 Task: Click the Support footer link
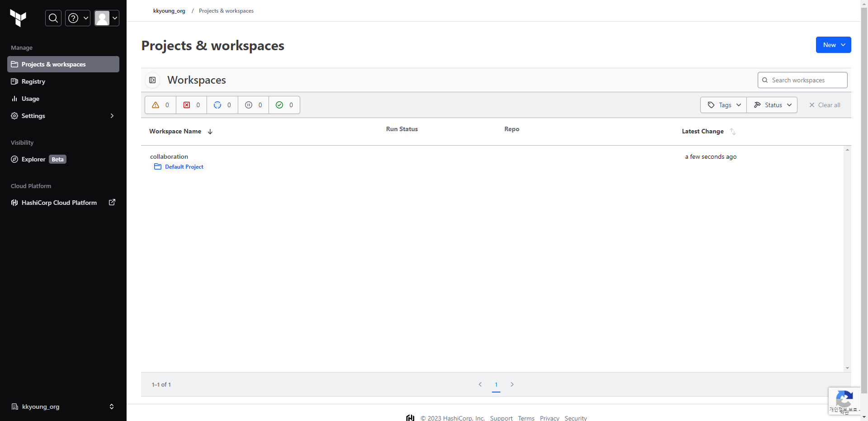point(501,418)
